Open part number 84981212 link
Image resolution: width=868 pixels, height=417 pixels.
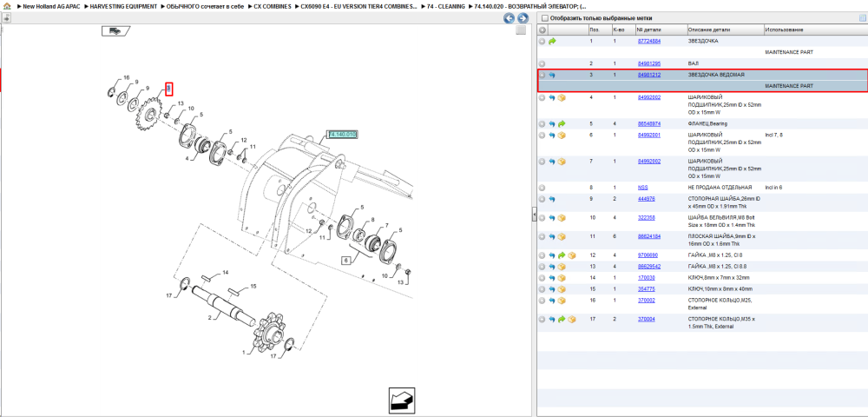(648, 75)
